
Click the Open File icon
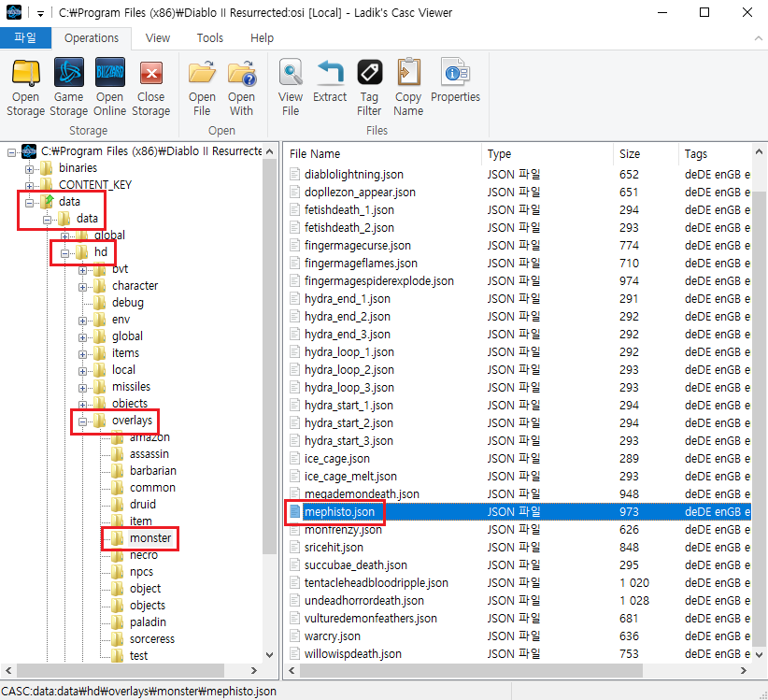coord(202,73)
